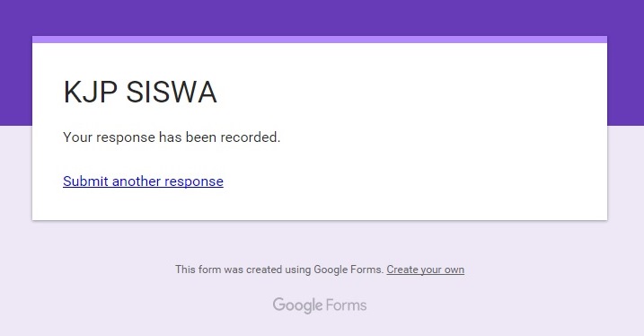The image size is (644, 336).
Task: Click the 'Your response has been recorded.' message
Action: point(172,137)
